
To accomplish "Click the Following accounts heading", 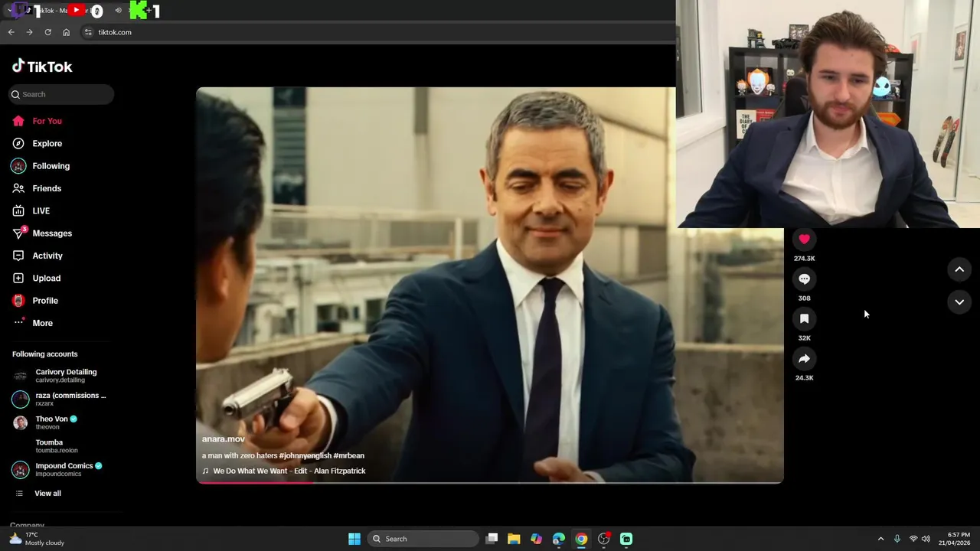I will 44,354.
